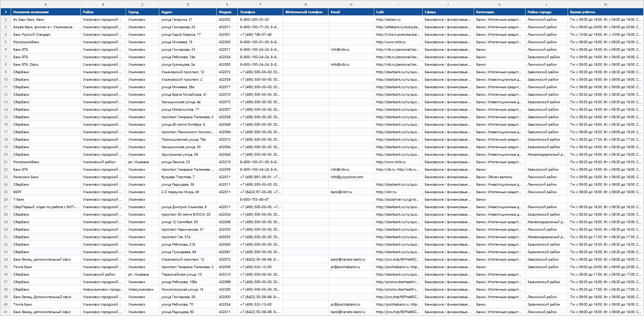Click the 'Категория' header cell

499,12
